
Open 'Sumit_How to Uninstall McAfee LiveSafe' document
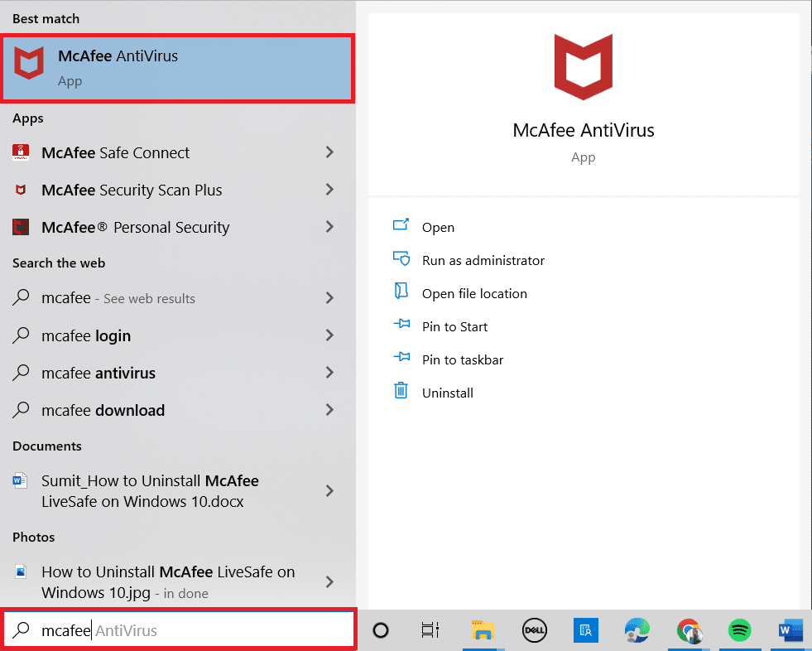[x=150, y=491]
